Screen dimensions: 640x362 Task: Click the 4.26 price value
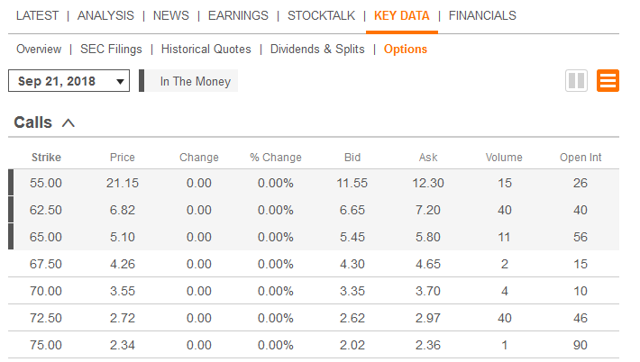coord(122,264)
